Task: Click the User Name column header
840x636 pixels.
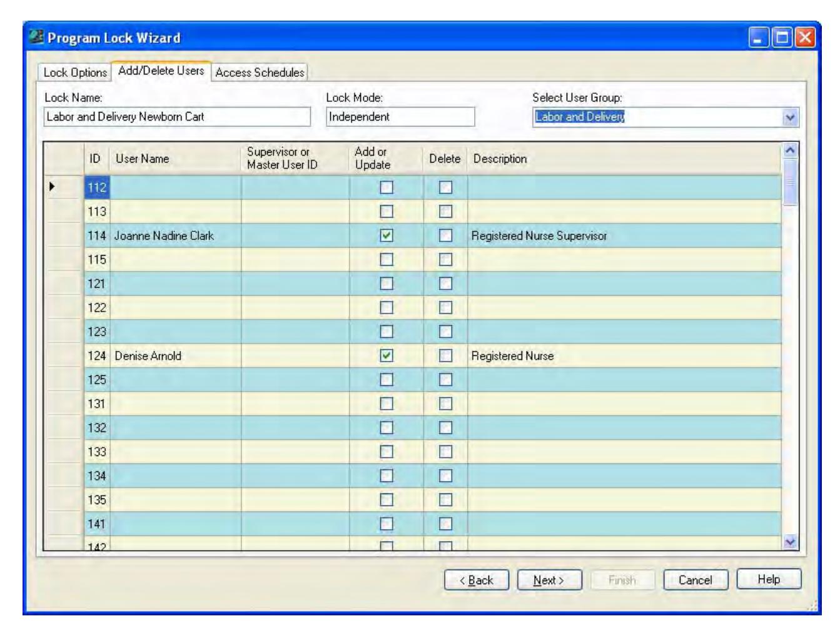Action: [x=175, y=159]
